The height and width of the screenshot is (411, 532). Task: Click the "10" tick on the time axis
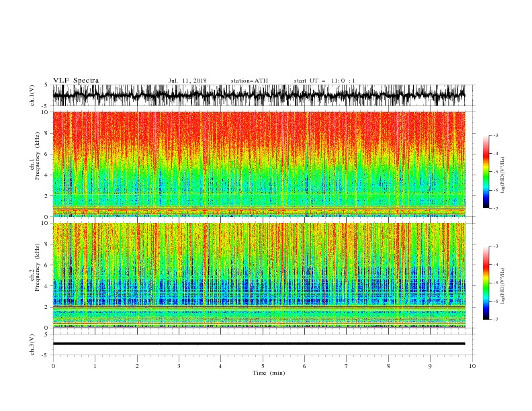pos(472,366)
